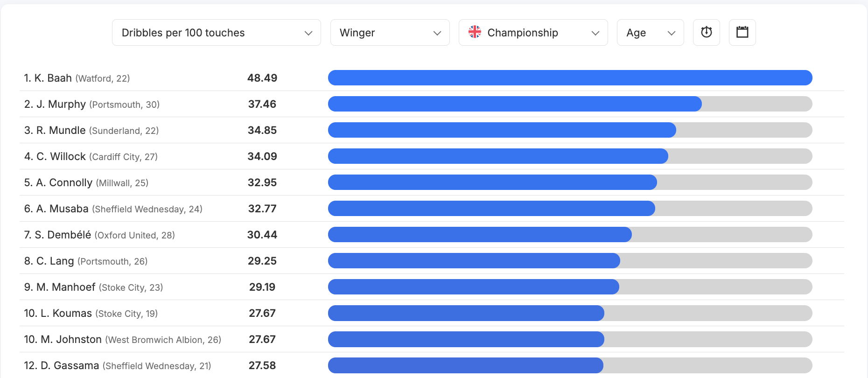Select C. Lang of Portsmouth
Image resolution: width=868 pixels, height=378 pixels.
click(86, 261)
